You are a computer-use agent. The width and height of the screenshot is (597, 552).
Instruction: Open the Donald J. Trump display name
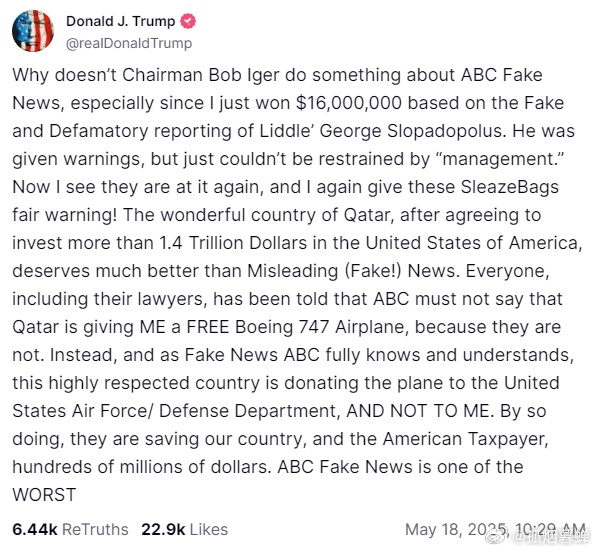pos(121,21)
